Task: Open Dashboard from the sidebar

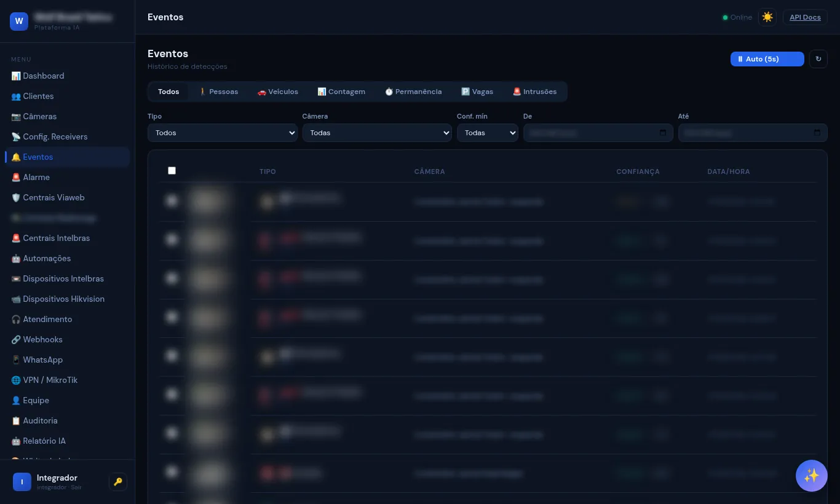Action: pyautogui.click(x=68, y=76)
